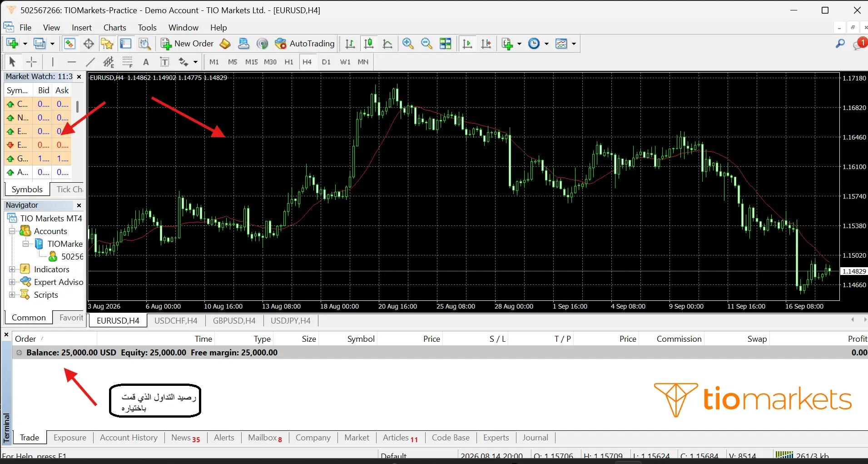Viewport: 868px width, 464px height.
Task: Select the equidistant channel tool
Action: (x=109, y=62)
